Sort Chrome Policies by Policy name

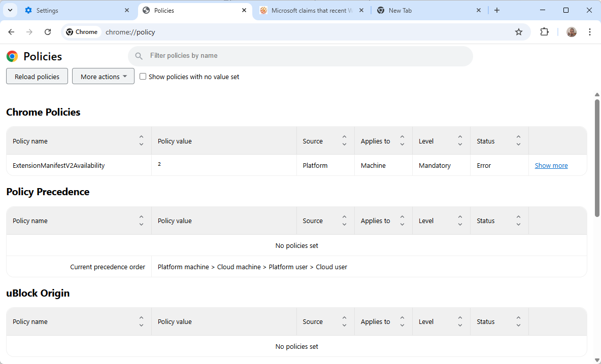pyautogui.click(x=141, y=140)
